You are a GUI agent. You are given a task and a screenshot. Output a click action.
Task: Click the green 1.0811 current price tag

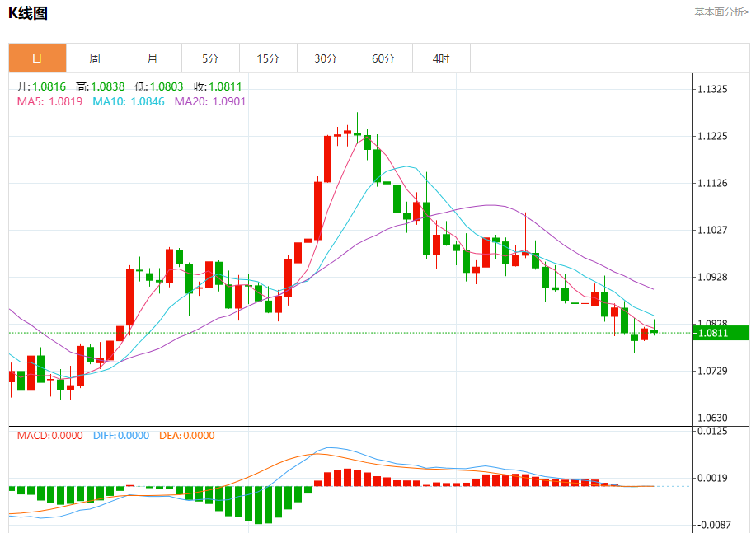click(721, 333)
